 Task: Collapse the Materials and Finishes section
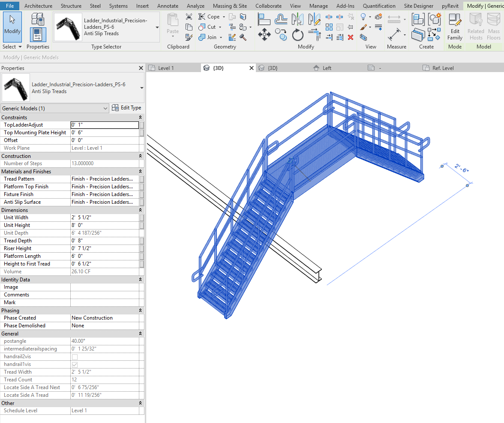click(140, 172)
